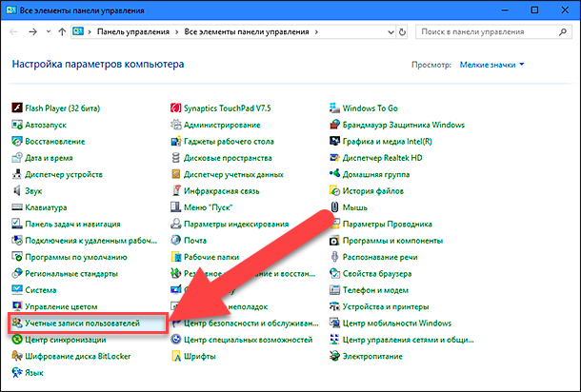Open the Synaptics TouchPad V7.5 icon

click(175, 108)
